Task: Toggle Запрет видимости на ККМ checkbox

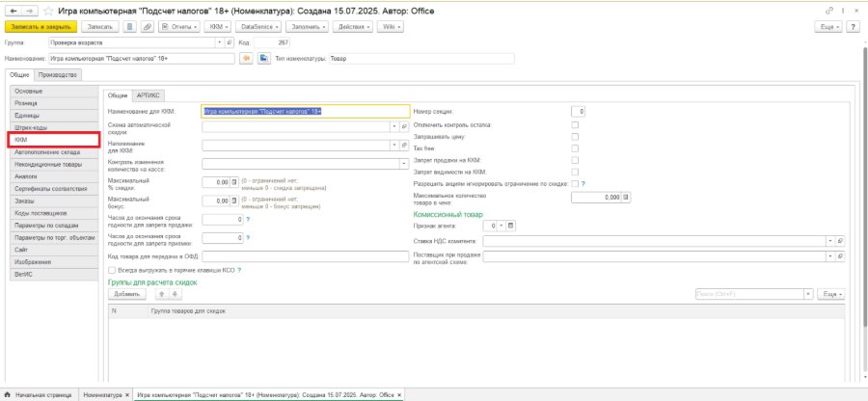Action: coord(575,172)
